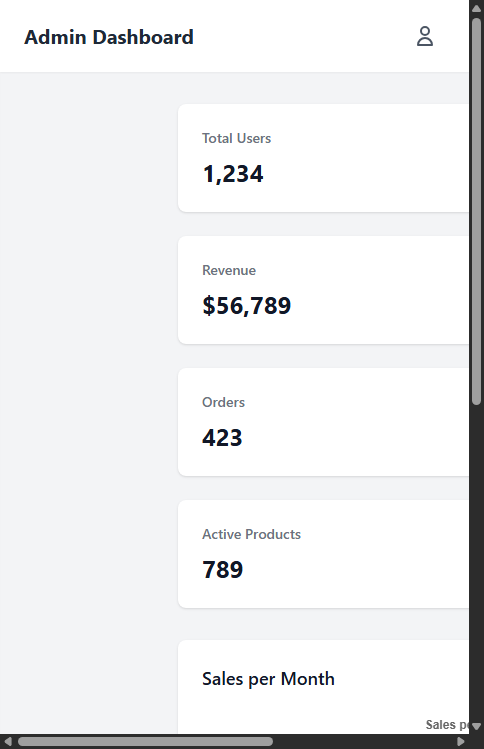484x749 pixels.
Task: Click the vertical scrollbar up arrow
Action: point(476,8)
